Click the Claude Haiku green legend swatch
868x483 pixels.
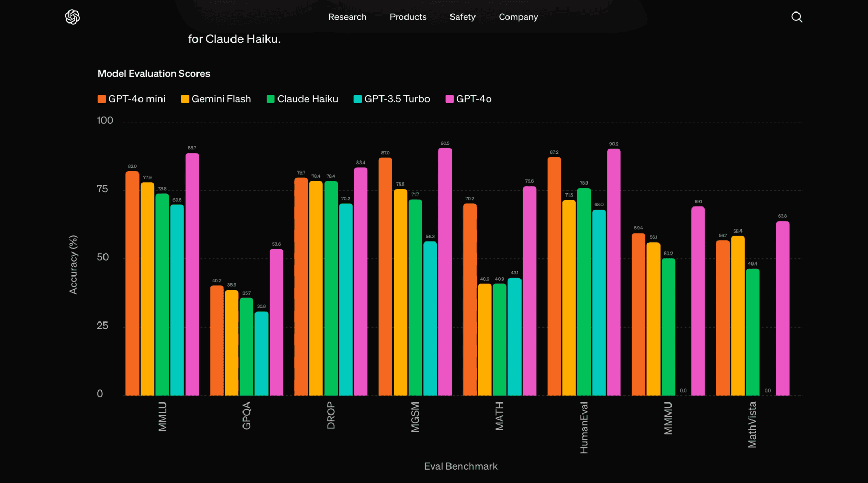270,99
